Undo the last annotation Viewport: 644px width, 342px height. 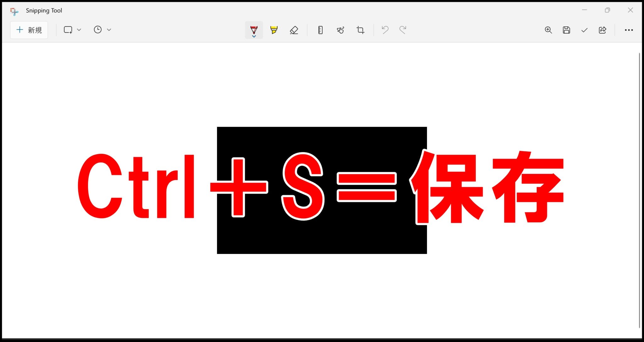coord(385,30)
